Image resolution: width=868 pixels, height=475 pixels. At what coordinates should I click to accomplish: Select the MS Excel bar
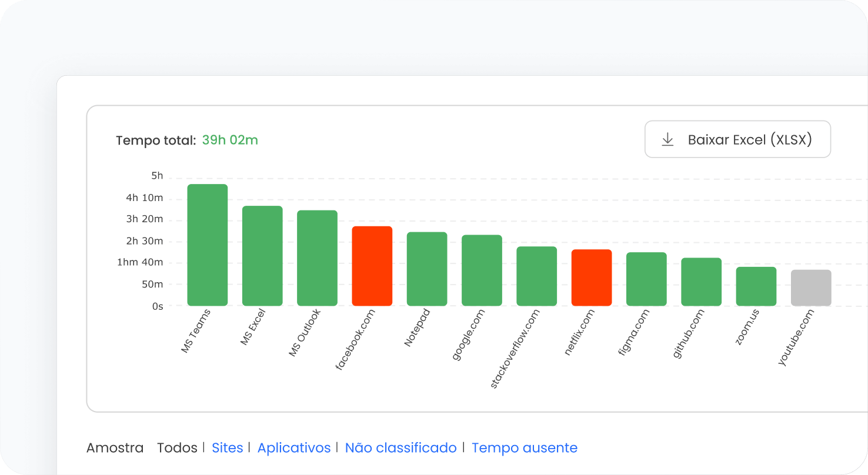coord(262,256)
